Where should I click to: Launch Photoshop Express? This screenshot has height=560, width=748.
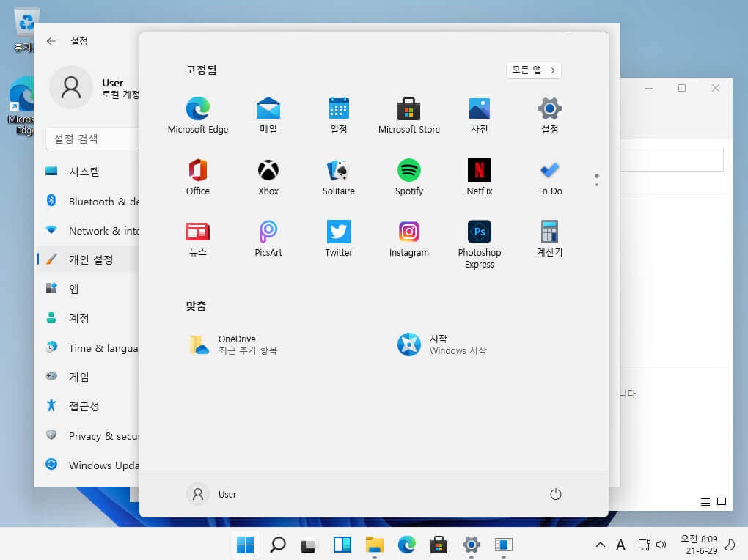pos(479,244)
